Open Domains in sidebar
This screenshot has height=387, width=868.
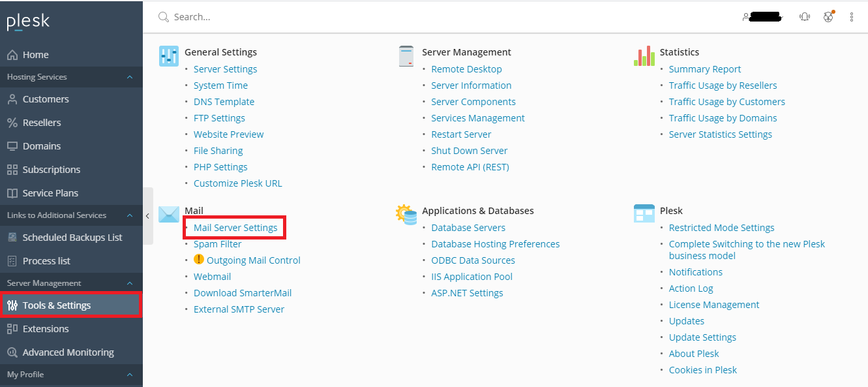tap(71, 146)
